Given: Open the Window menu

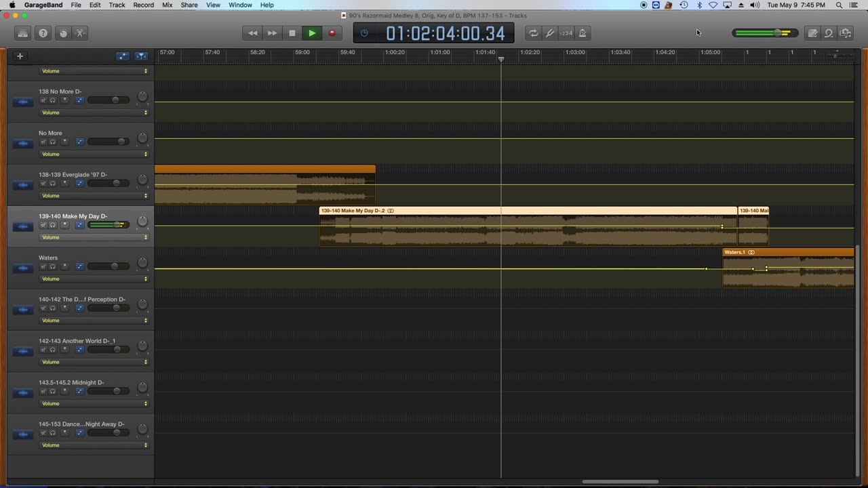Looking at the screenshot, I should (240, 5).
